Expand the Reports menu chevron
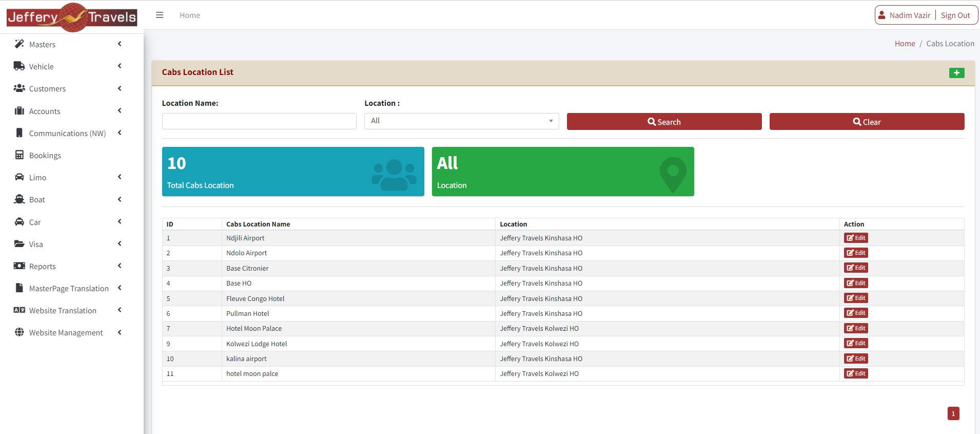Screen dimensions: 980x434 [x=120, y=266]
